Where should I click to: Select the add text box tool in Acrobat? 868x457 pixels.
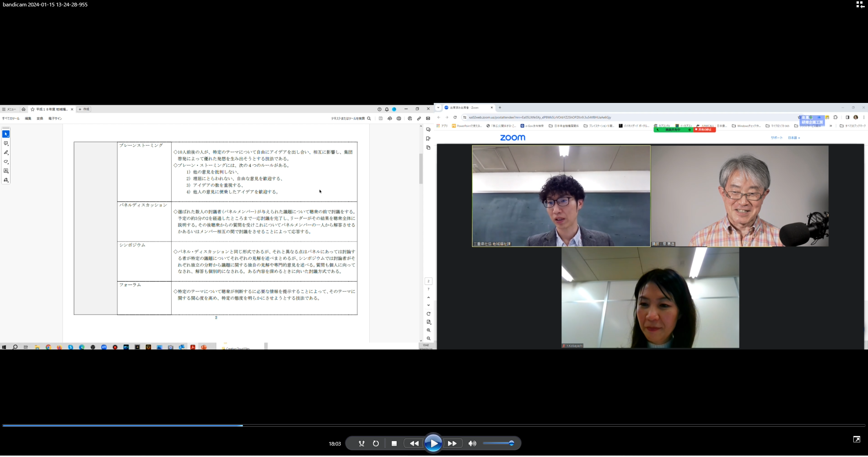(6, 171)
